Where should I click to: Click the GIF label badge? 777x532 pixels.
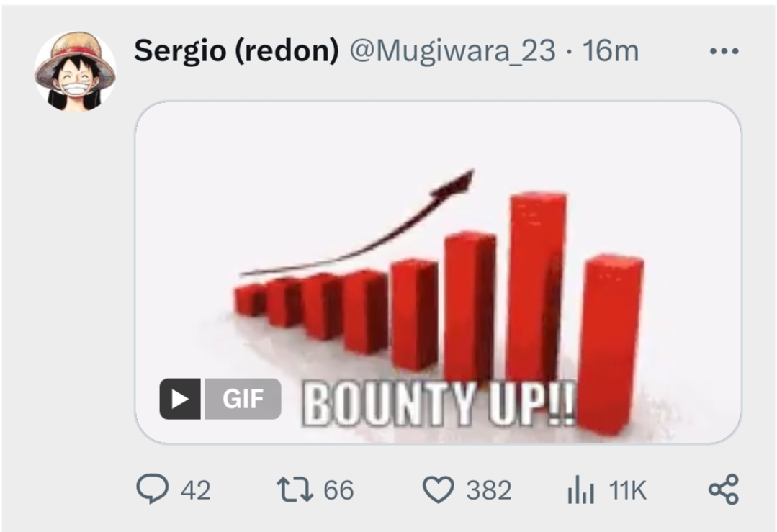point(243,399)
